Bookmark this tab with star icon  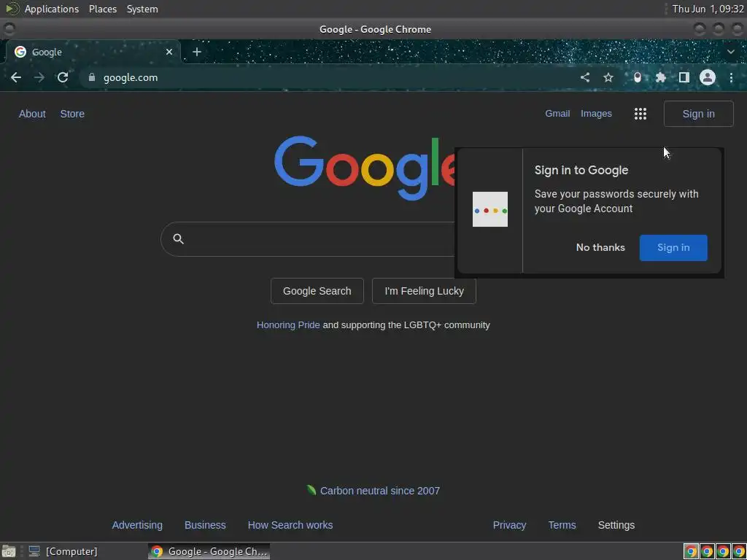608,77
